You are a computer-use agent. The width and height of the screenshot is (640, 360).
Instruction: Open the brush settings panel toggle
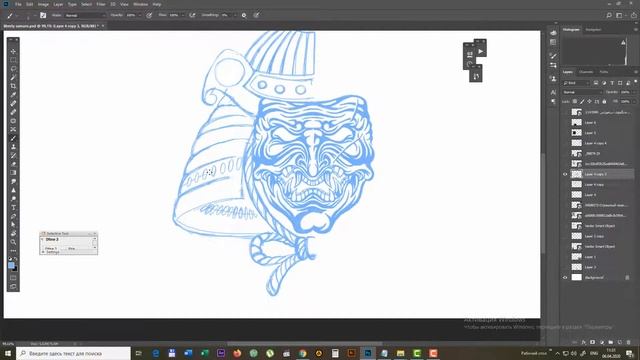pyautogui.click(x=43, y=15)
